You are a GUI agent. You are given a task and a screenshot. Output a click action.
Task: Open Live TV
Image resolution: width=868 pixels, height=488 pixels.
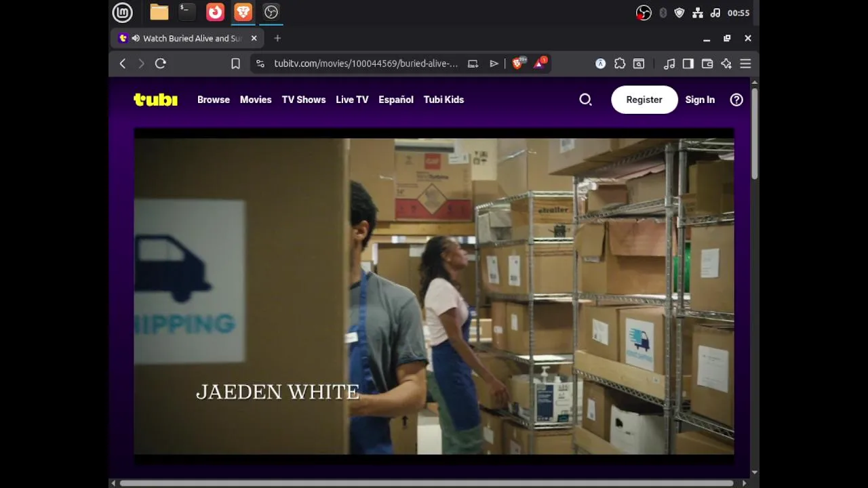tap(352, 100)
